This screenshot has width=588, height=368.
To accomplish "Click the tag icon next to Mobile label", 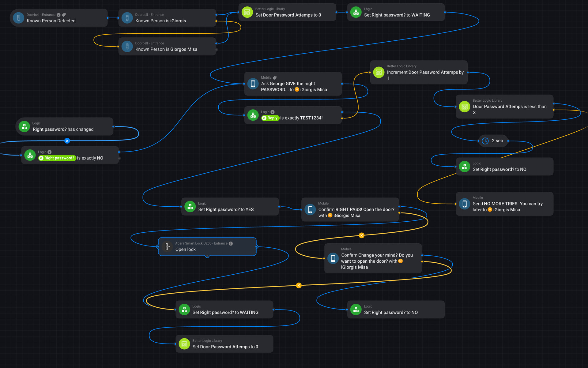I will coord(275,78).
